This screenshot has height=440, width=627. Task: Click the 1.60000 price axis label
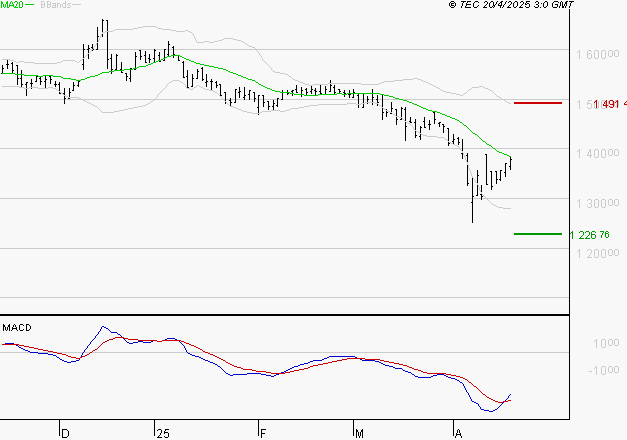tap(597, 54)
